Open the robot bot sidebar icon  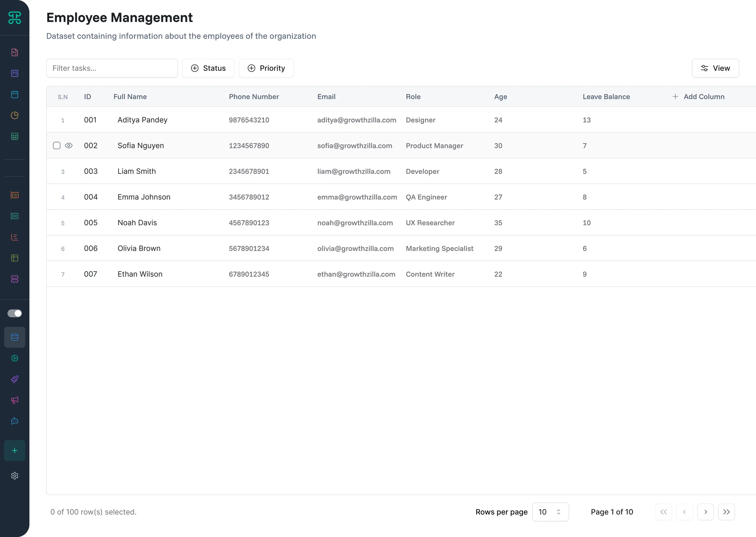pyautogui.click(x=15, y=421)
